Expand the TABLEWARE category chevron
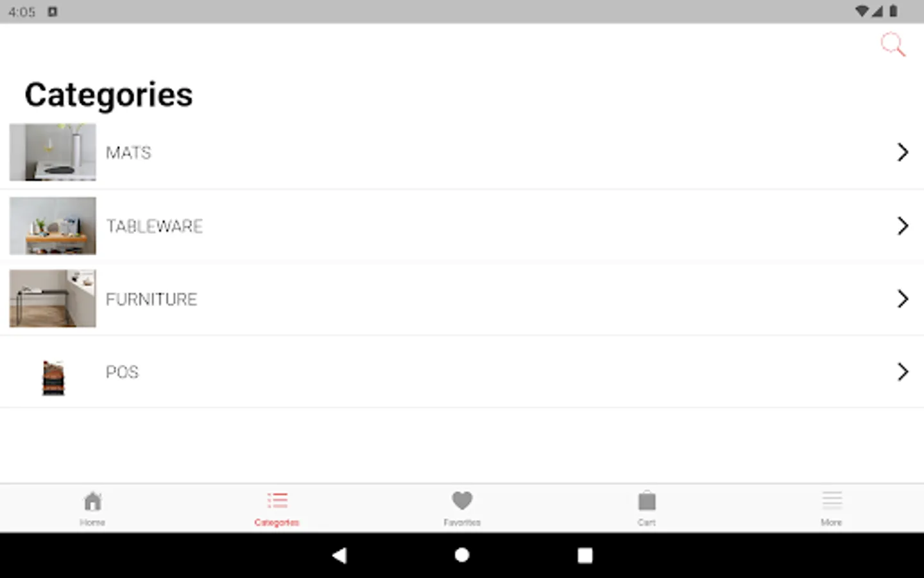924x578 pixels. 903,225
